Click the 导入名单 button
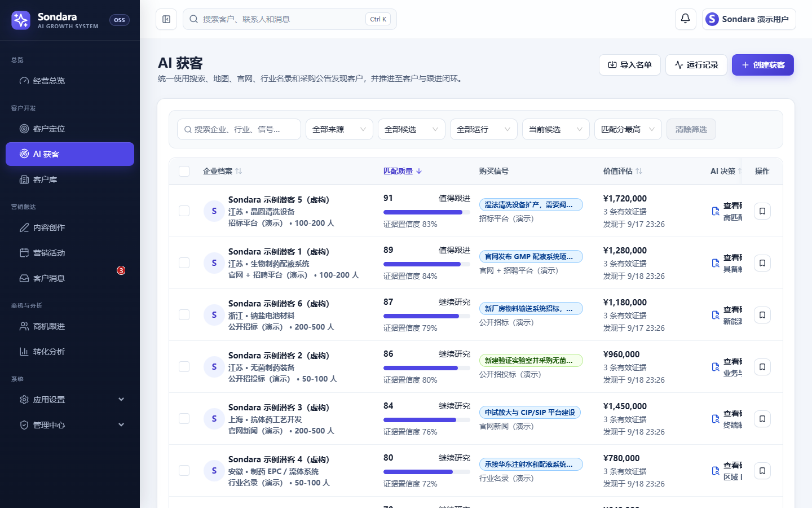 [x=629, y=65]
